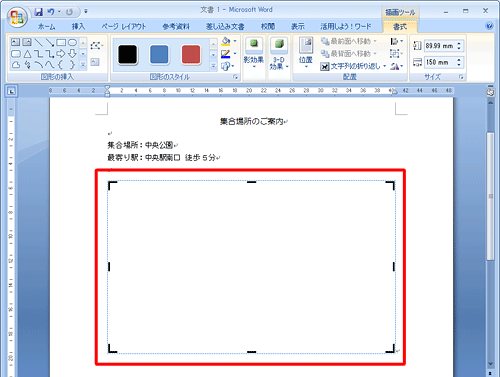Screen dimensions: 500x377
Task: Select the cloud shape
Action: [16, 65]
